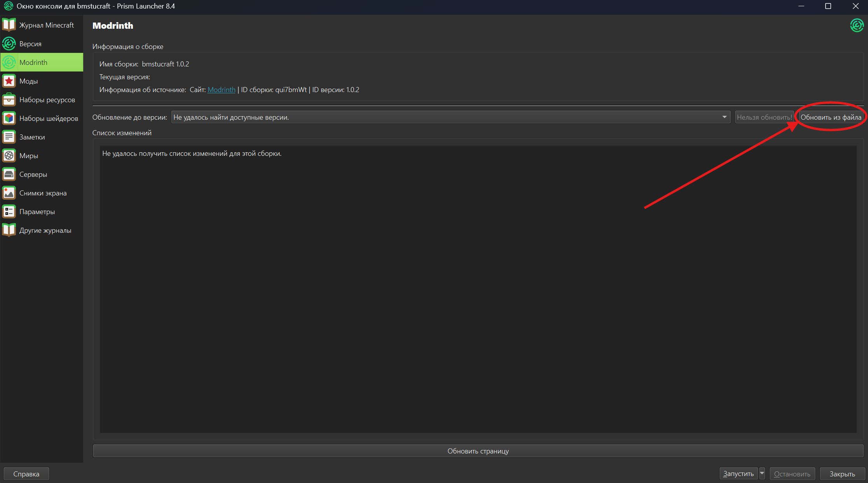This screenshot has height=483, width=868.
Task: Click the Справка help button
Action: click(x=26, y=474)
